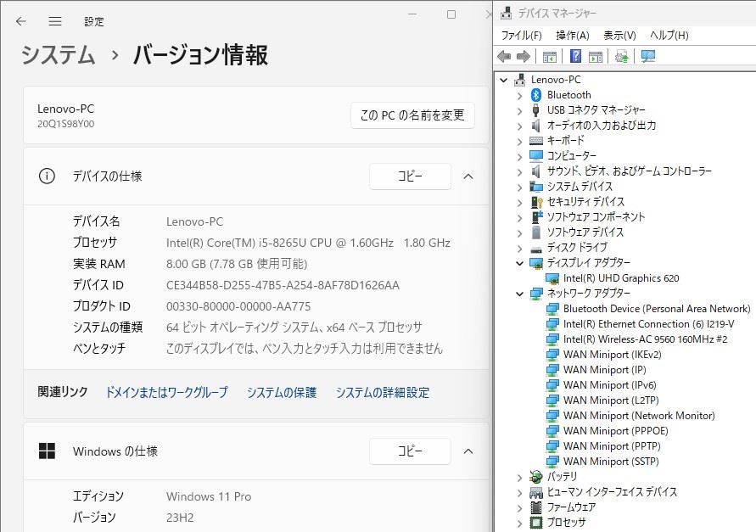Select WAN Miniport (PPPOE) adapter
756x532 pixels.
click(616, 431)
